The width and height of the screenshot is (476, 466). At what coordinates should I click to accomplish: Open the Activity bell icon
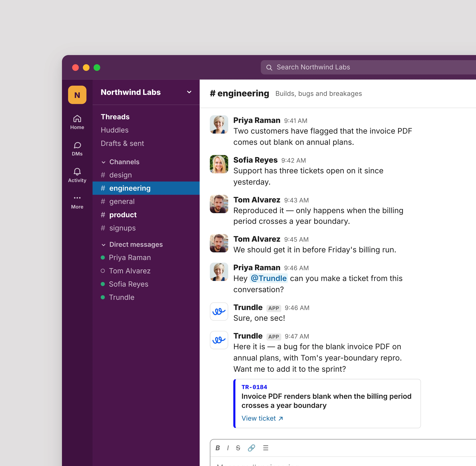click(77, 172)
